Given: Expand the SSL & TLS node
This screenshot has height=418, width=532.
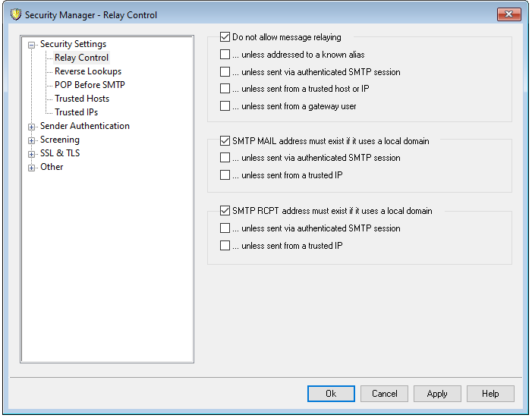Looking at the screenshot, I should coord(32,154).
